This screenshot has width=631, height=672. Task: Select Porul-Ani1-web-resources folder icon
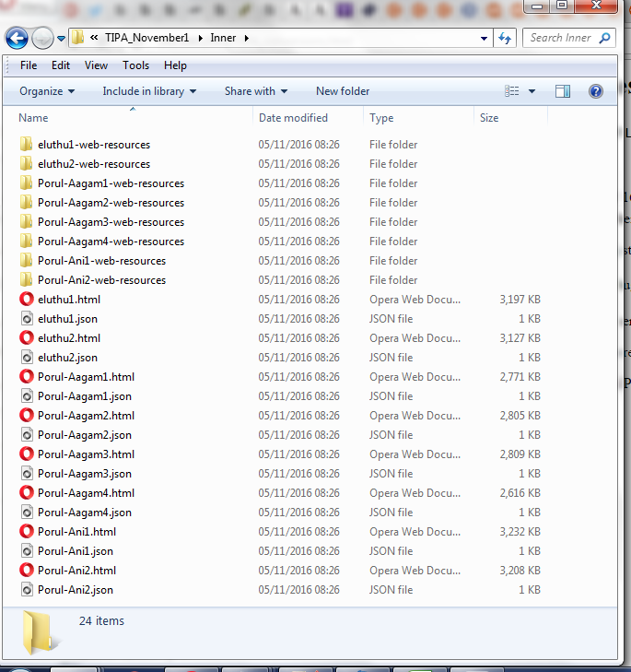point(26,261)
